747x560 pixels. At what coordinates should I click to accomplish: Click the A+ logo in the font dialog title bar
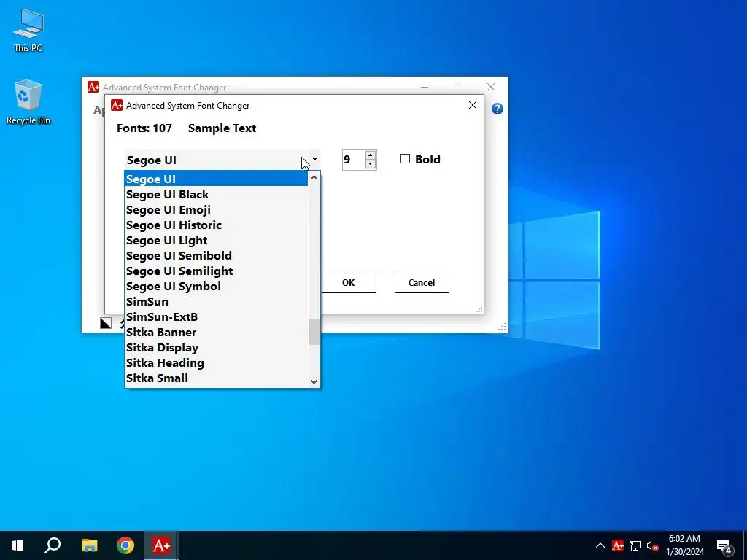point(117,105)
